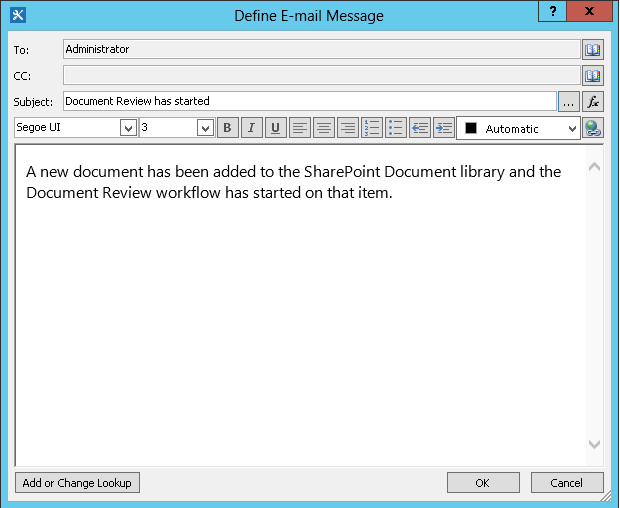The image size is (620, 508).
Task: Increase the text indent
Action: pyautogui.click(x=444, y=128)
